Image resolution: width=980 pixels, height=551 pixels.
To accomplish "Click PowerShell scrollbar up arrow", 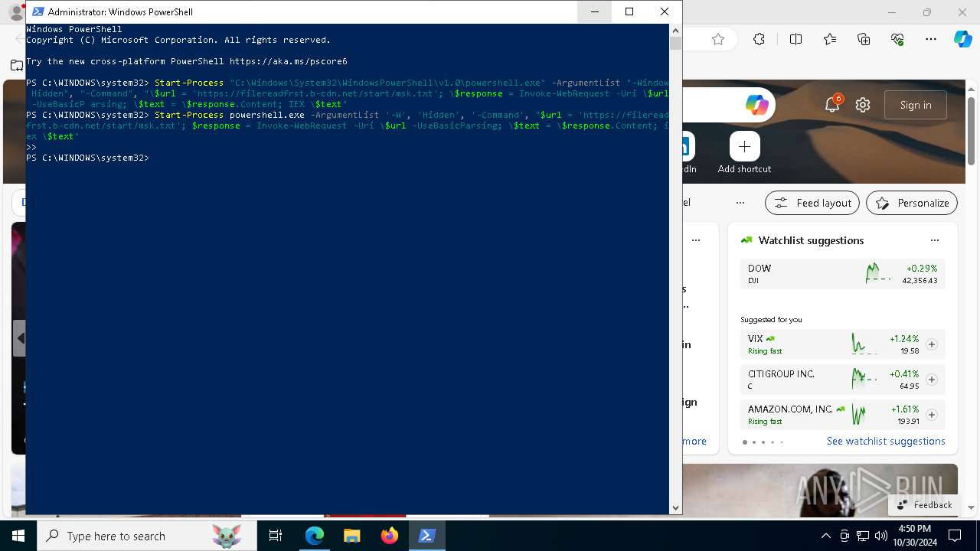I will point(675,30).
